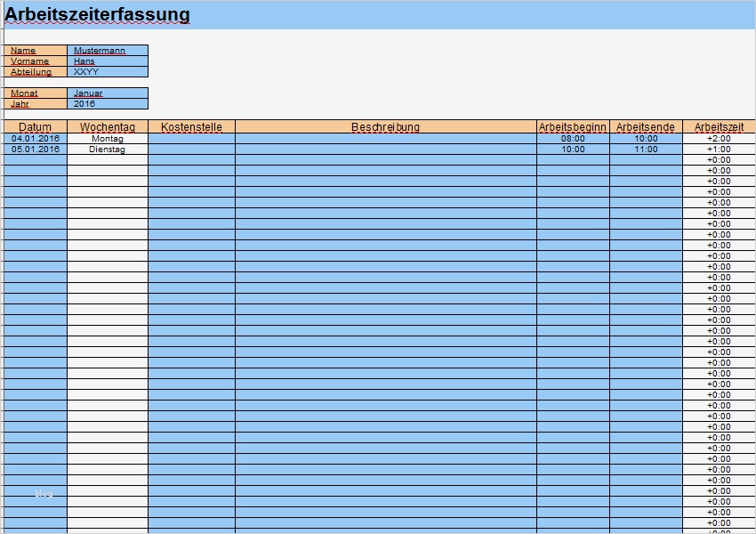Image resolution: width=756 pixels, height=534 pixels.
Task: Select the date cell 04.01.2016
Action: click(x=36, y=139)
